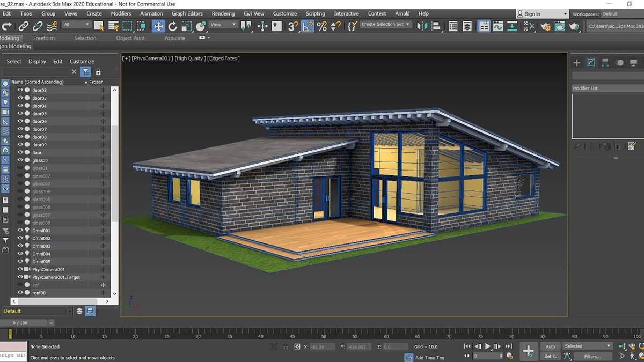Select PhysCamera001 in the Scene Explorer
Viewport: 644px width, 362px height.
click(48, 269)
